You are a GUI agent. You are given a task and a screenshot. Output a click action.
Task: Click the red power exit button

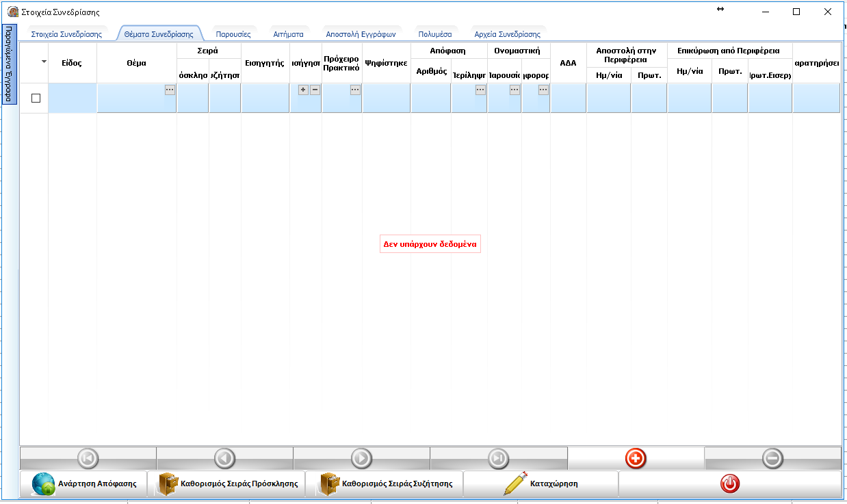tap(730, 483)
